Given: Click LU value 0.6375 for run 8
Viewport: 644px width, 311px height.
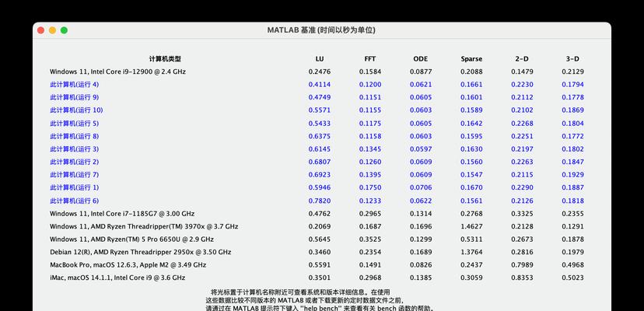Looking at the screenshot, I should point(320,136).
